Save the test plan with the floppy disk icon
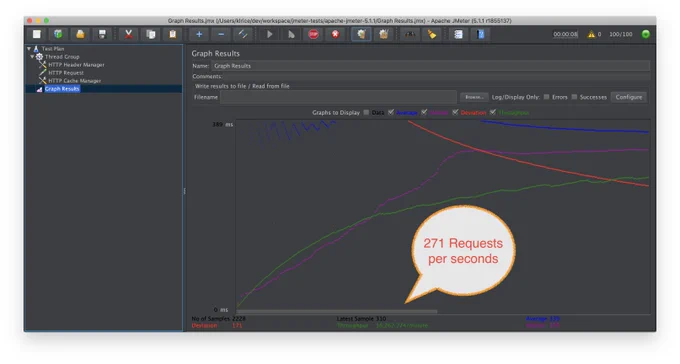 point(102,34)
